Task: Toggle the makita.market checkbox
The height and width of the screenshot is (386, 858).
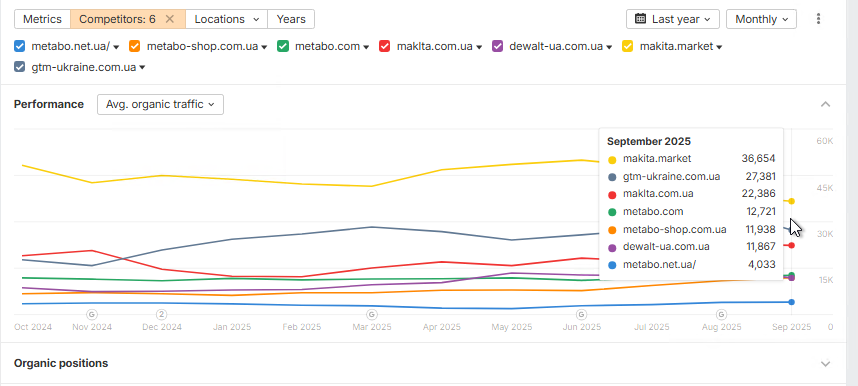Action: (x=628, y=47)
